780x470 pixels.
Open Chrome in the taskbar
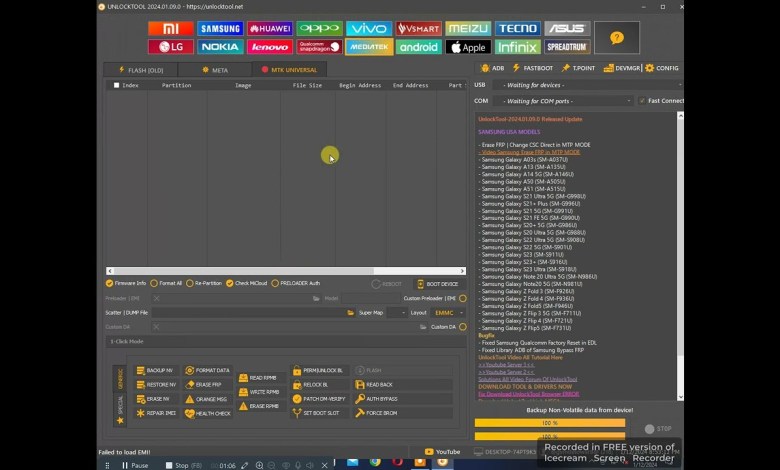375,462
